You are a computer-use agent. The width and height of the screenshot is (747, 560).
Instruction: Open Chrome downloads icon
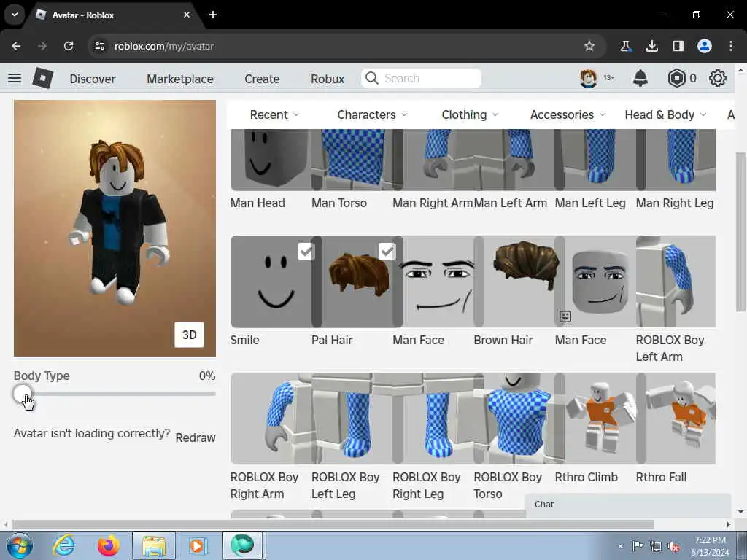coord(651,46)
